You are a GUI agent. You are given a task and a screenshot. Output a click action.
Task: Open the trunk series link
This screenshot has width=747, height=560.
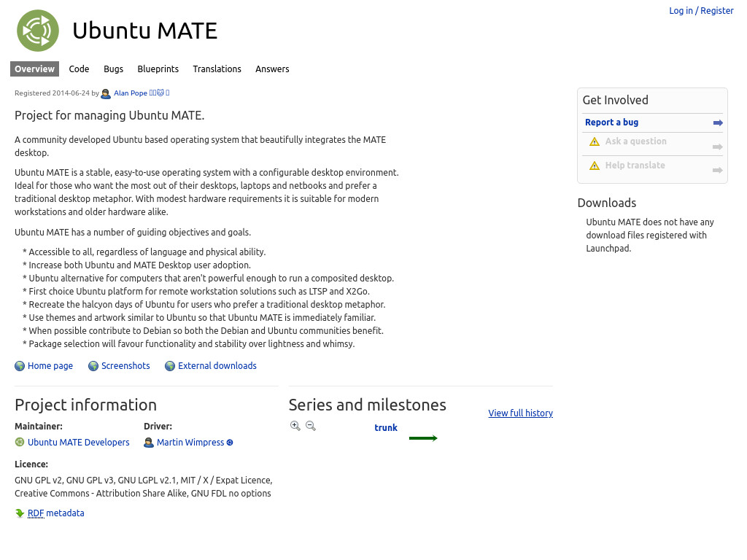tap(386, 427)
